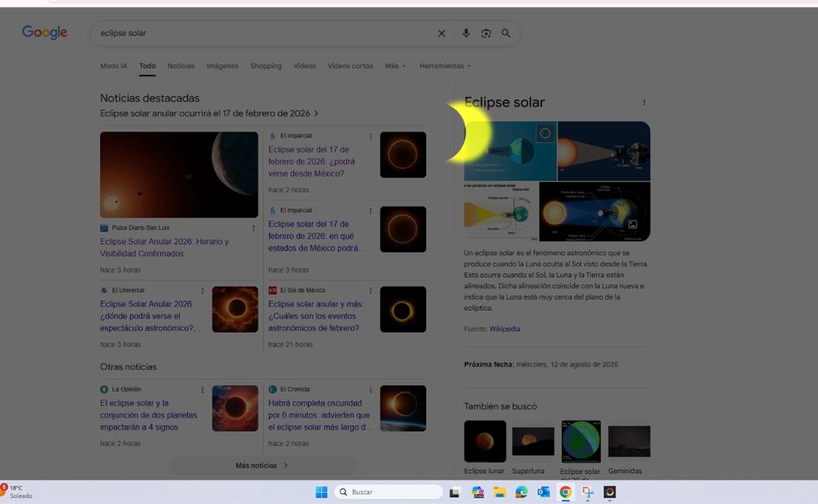Open article en qué estados de México podrá

click(x=316, y=236)
